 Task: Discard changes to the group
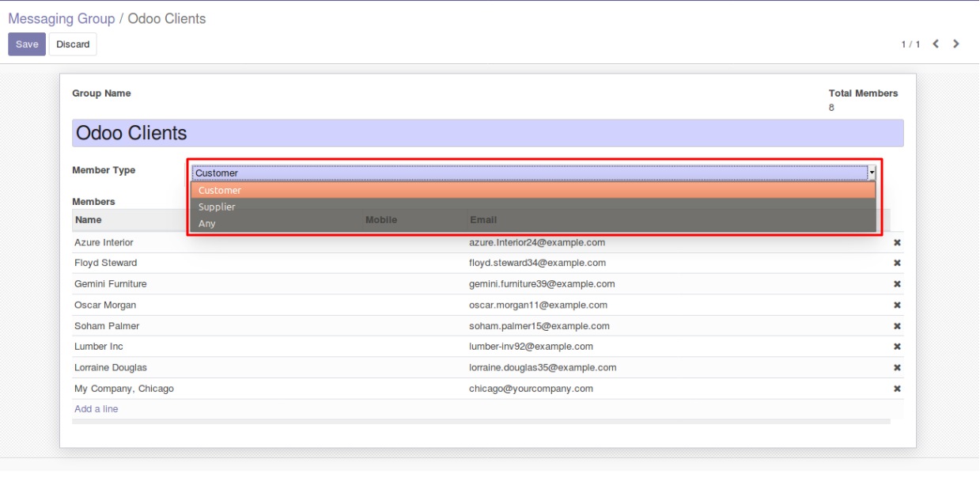[73, 44]
